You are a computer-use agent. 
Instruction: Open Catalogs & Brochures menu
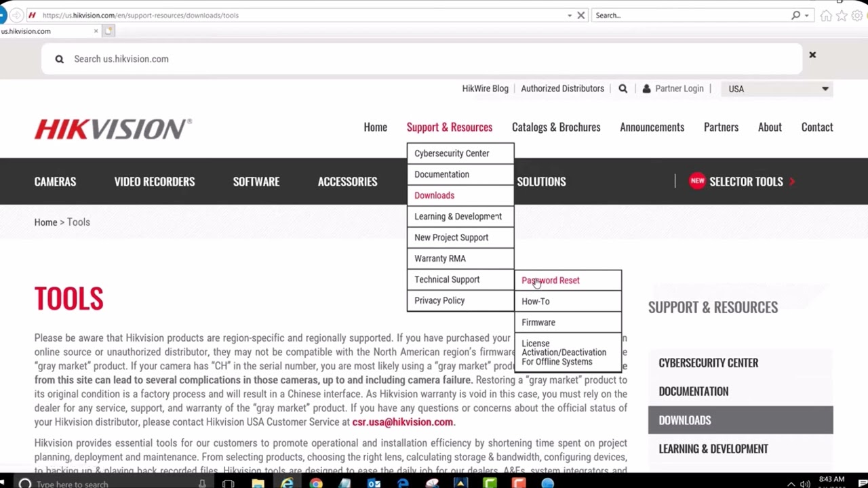click(556, 127)
